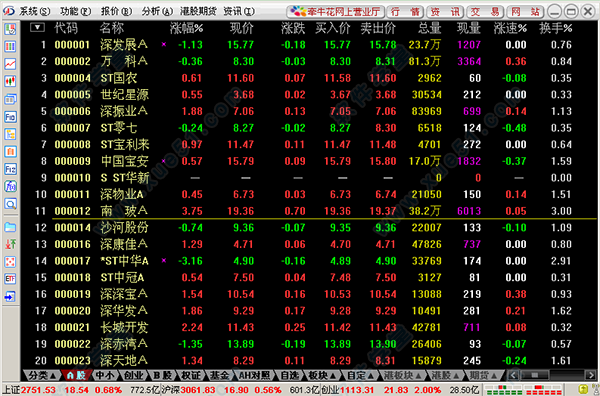Select the candlestick chart sidebar icon
Viewport: 600px width, 396px height.
click(x=10, y=81)
